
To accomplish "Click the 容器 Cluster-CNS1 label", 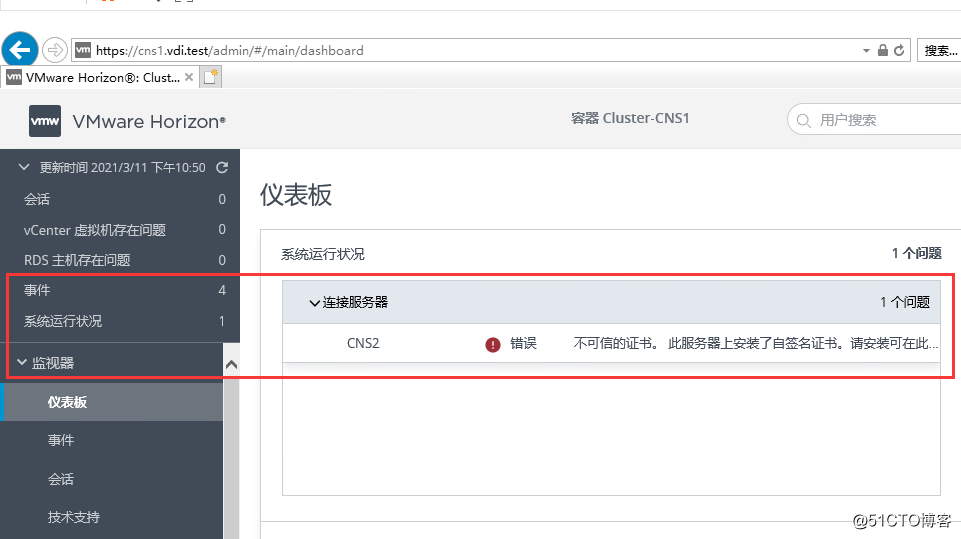I will pyautogui.click(x=630, y=118).
